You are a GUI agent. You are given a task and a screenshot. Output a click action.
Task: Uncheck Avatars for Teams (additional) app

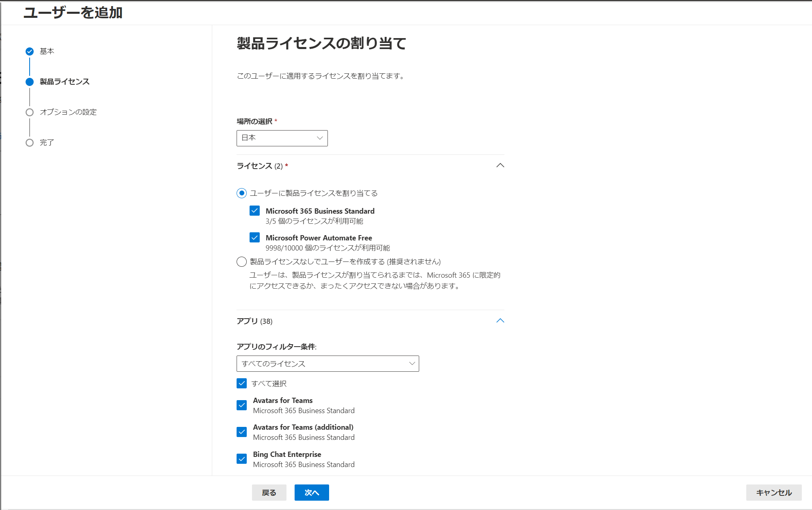241,432
